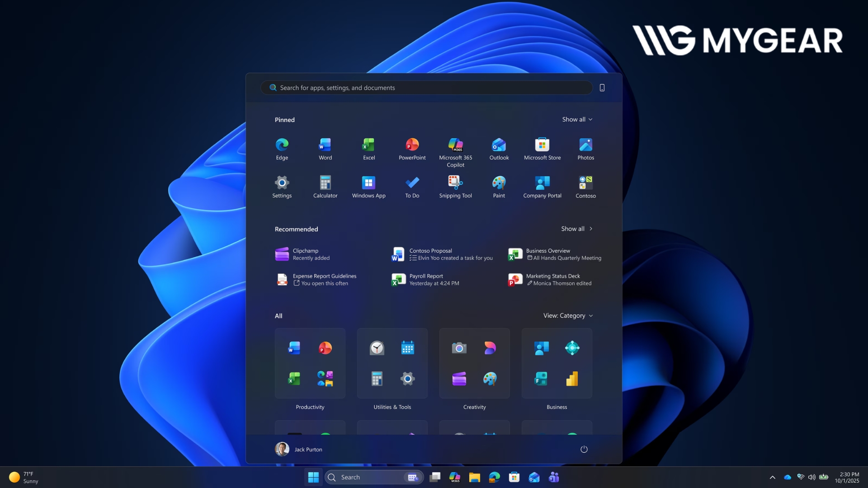
Task: Open the Creativity category label
Action: point(475,407)
